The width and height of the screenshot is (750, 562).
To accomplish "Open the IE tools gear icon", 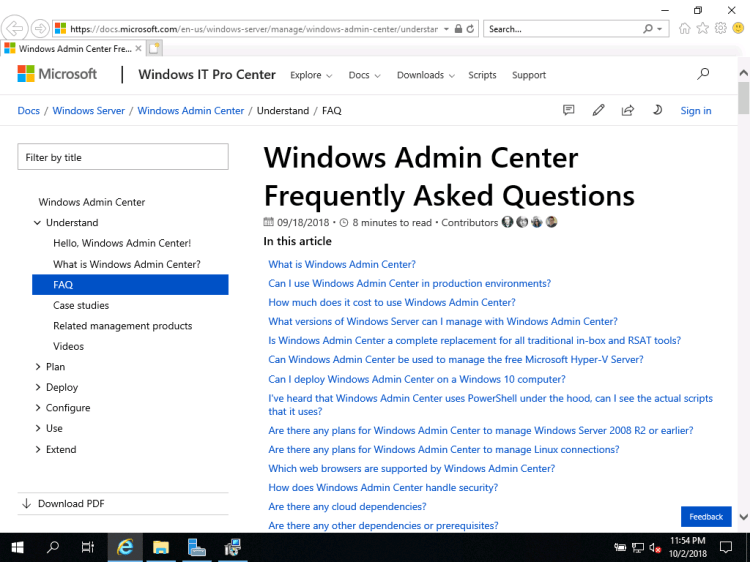I will tap(720, 29).
